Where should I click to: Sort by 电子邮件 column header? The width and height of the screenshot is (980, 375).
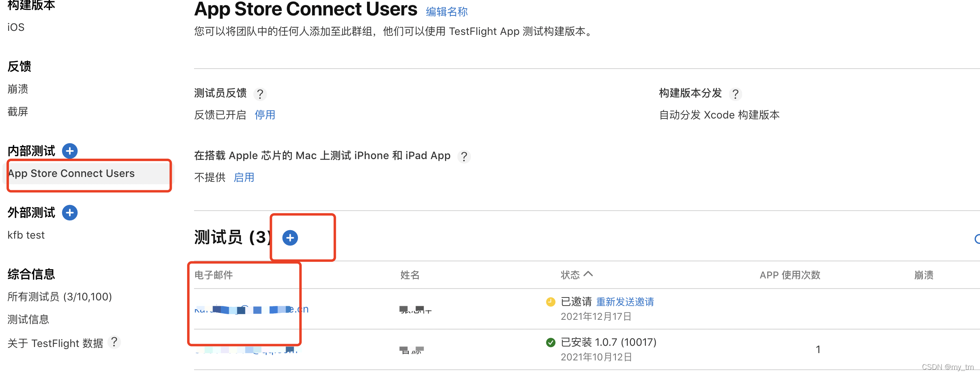(x=214, y=275)
